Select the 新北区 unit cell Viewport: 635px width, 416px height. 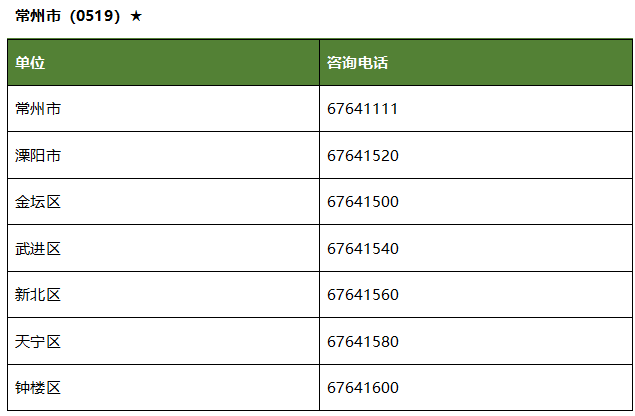tap(38, 295)
